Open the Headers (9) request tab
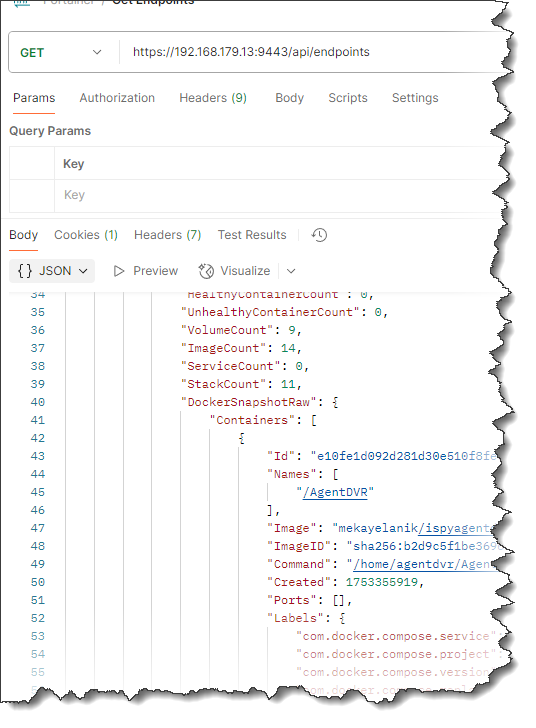The image size is (536, 728). pos(213,98)
